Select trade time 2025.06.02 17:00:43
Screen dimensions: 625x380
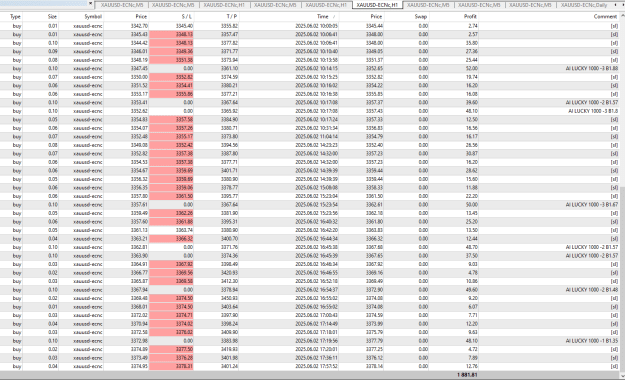(x=316, y=315)
